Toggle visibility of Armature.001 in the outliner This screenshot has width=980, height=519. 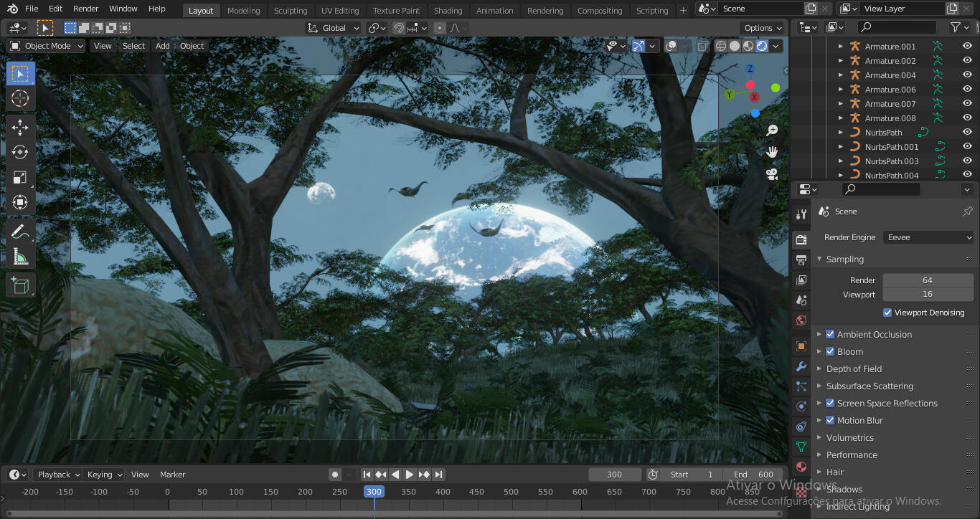tap(967, 45)
